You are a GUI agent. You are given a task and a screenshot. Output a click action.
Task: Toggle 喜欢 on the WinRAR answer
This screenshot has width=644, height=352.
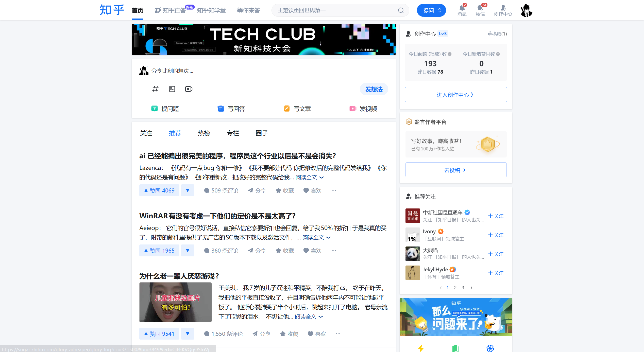click(313, 251)
